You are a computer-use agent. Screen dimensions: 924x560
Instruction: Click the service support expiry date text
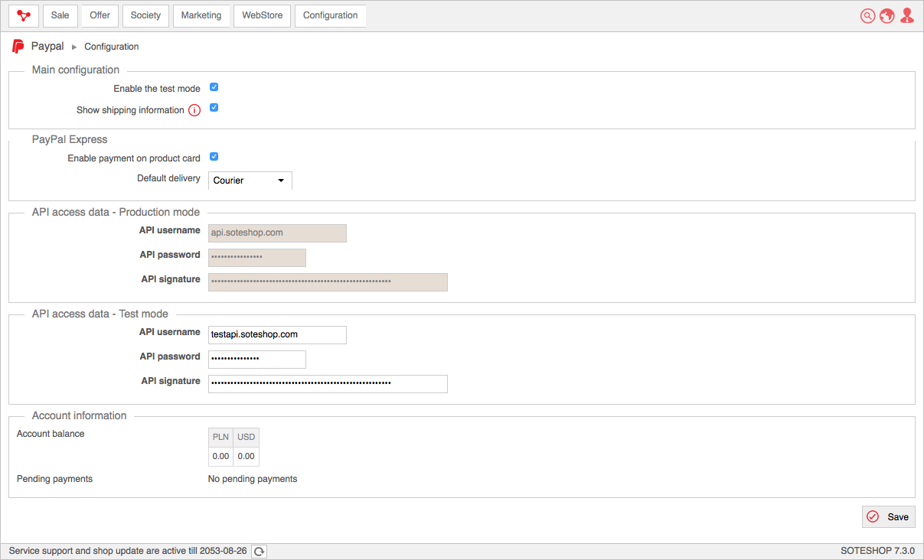tap(128, 551)
